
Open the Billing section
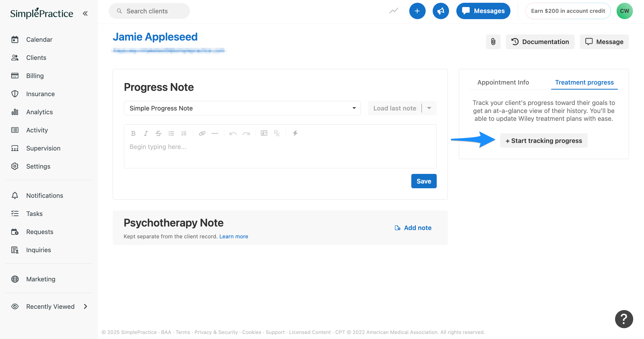coord(35,76)
